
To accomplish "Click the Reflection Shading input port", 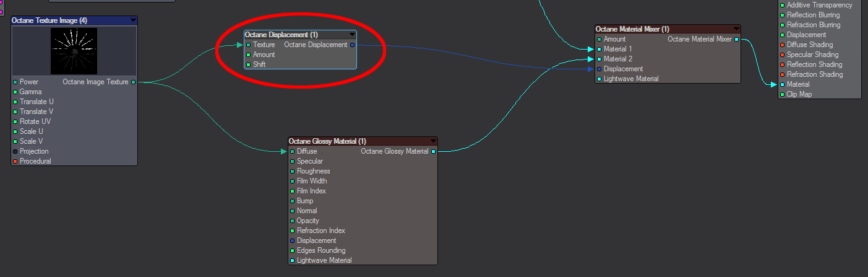I will click(783, 64).
